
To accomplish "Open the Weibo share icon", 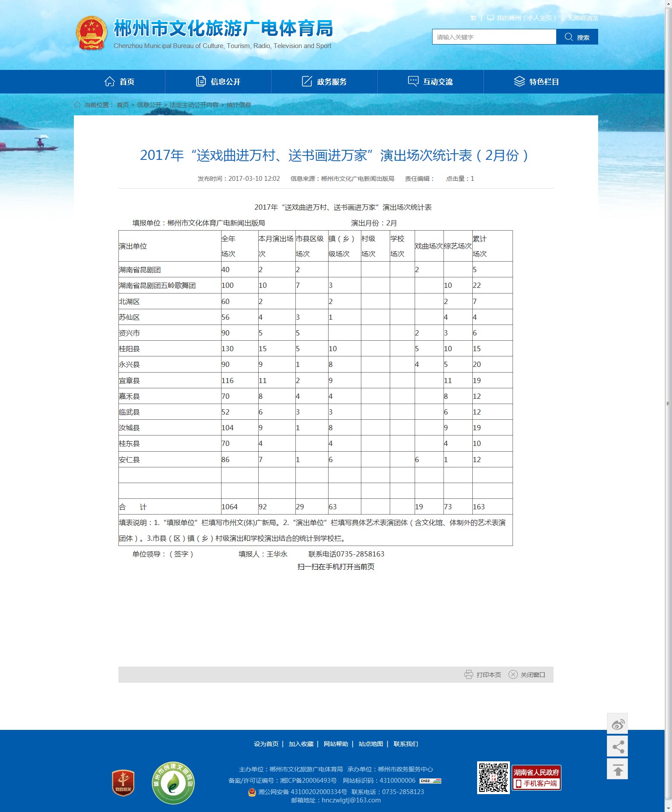I will pos(617,725).
